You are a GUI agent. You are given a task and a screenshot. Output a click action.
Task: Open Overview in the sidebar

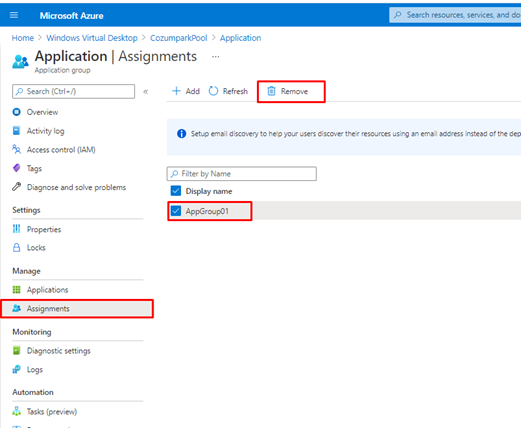click(x=42, y=112)
